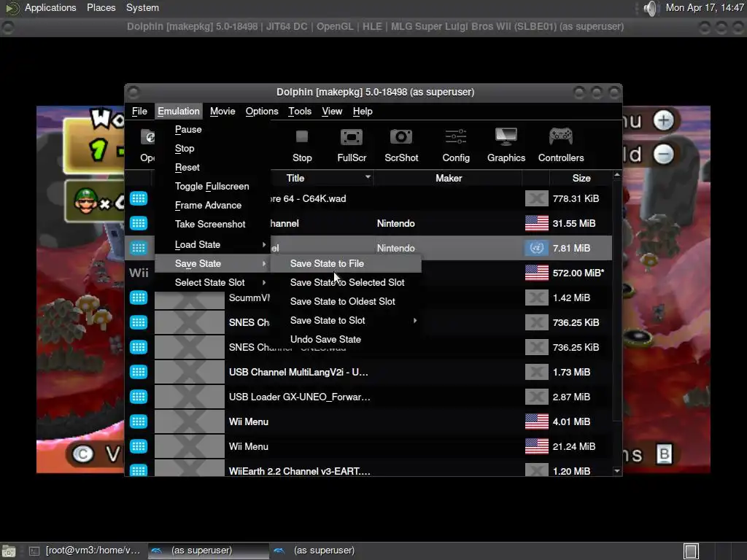
Task: Expand the Load State submenu
Action: (x=212, y=244)
